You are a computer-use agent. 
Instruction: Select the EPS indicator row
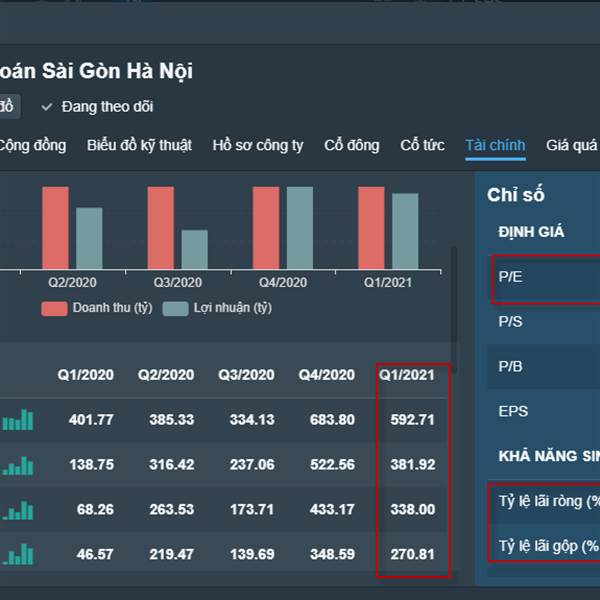pyautogui.click(x=543, y=411)
